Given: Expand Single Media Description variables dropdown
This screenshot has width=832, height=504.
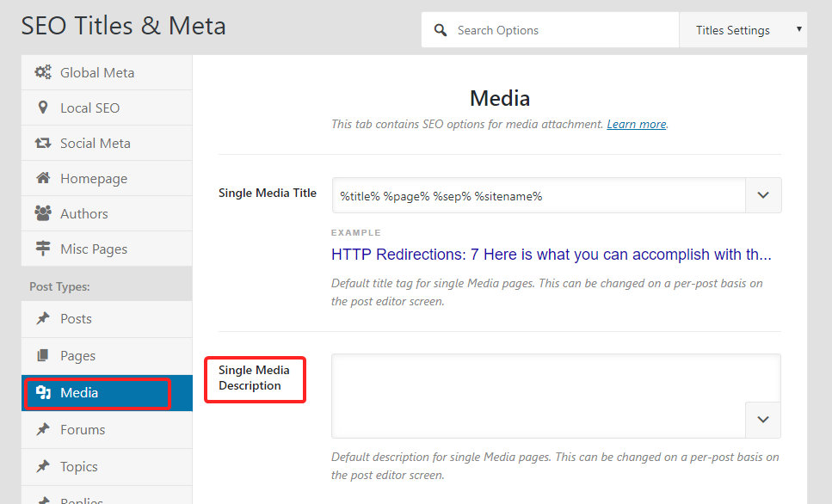Looking at the screenshot, I should [x=762, y=420].
